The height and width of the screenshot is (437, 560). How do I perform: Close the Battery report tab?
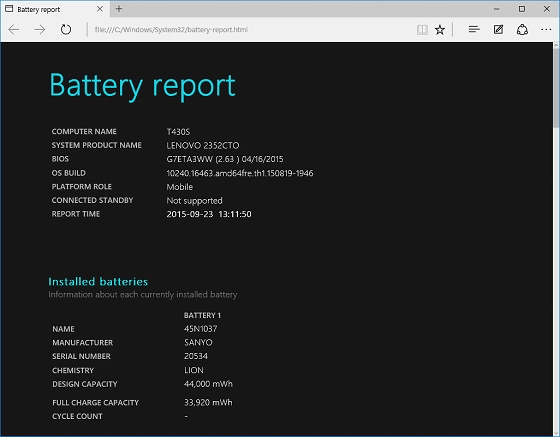(x=100, y=9)
